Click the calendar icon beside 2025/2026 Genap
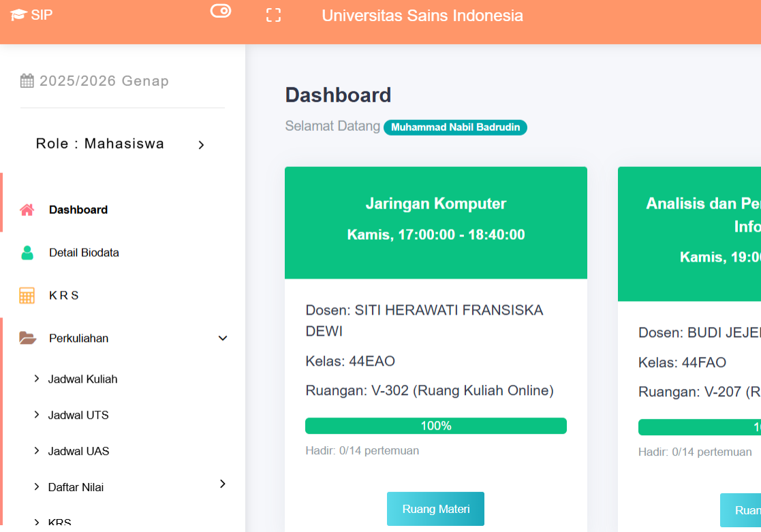Viewport: 761px width, 532px height. click(27, 80)
